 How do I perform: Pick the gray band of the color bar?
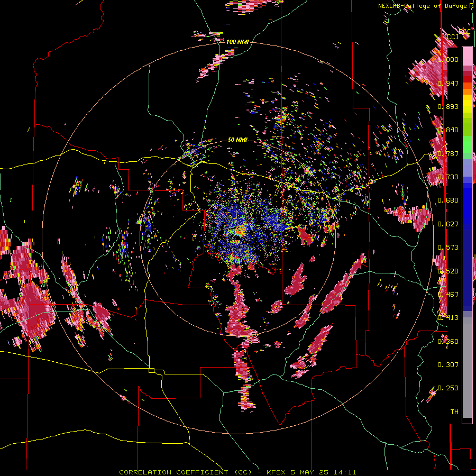(467, 368)
